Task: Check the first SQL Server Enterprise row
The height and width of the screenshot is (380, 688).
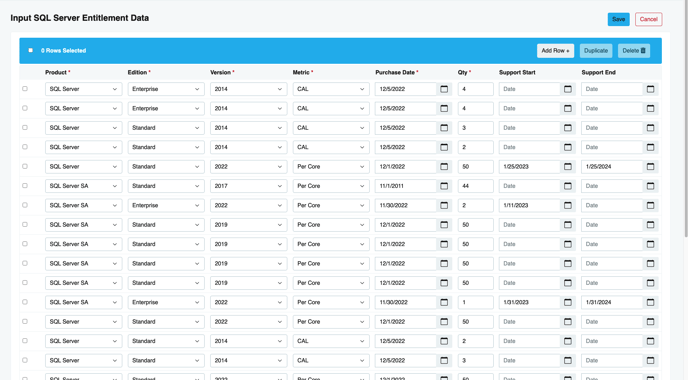Action: (25, 89)
